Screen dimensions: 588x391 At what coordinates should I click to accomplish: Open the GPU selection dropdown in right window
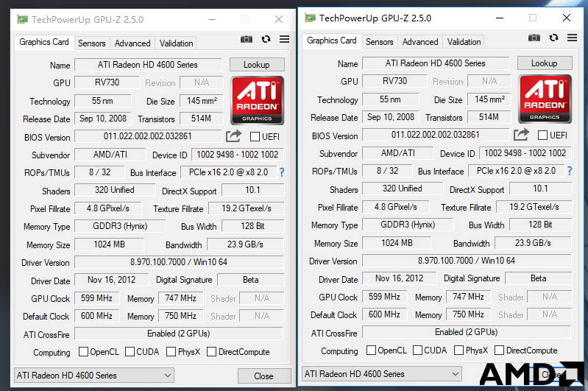click(x=382, y=374)
